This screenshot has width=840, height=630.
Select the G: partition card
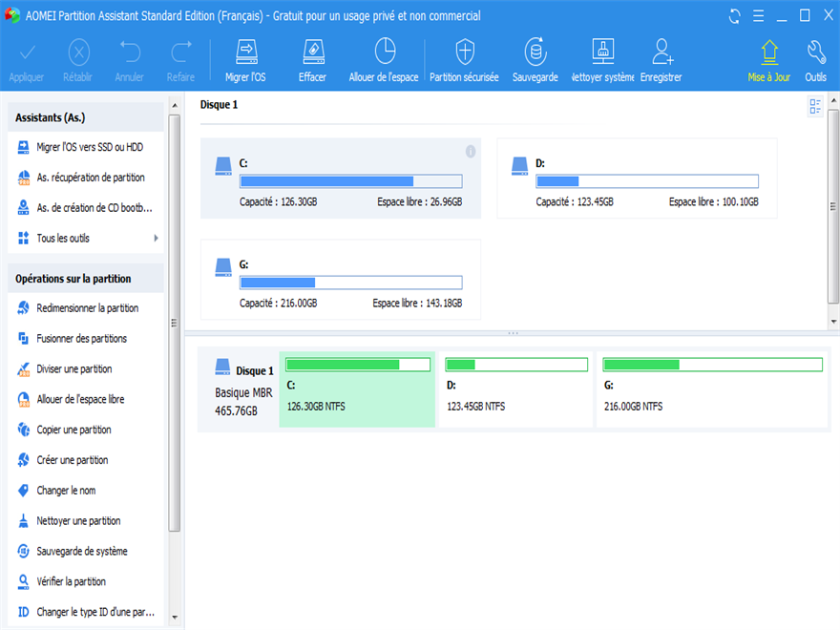341,280
